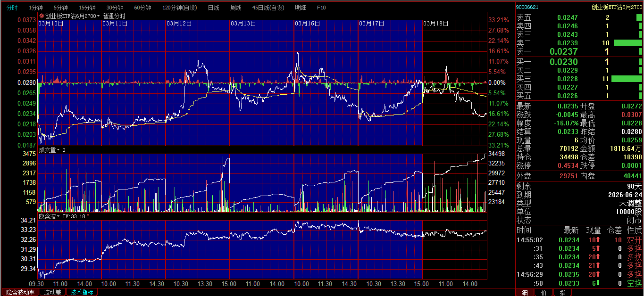Switch to 周线 weekly chart
Image resolution: width=644 pixels, height=296 pixels.
236,8
